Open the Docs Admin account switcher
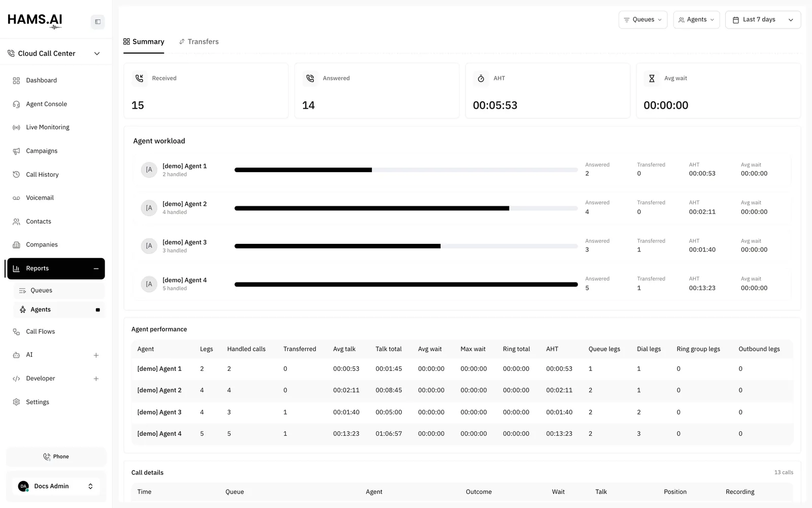The height and width of the screenshot is (508, 812). 56,486
